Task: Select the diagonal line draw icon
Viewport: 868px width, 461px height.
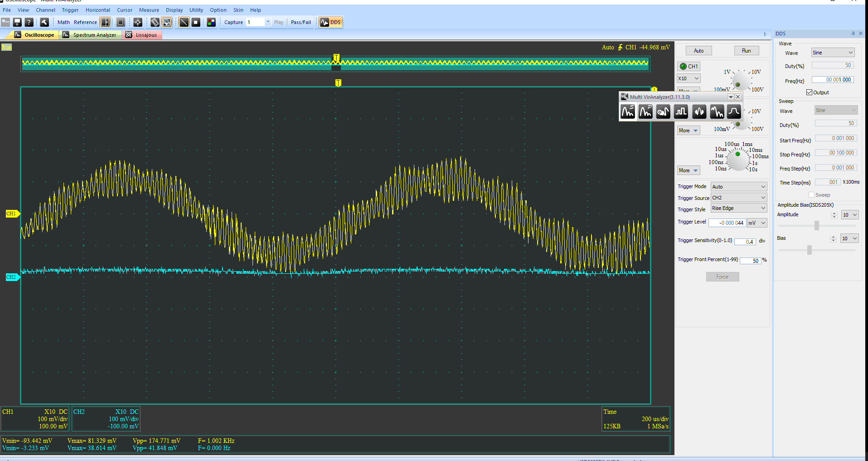Action: coord(184,22)
